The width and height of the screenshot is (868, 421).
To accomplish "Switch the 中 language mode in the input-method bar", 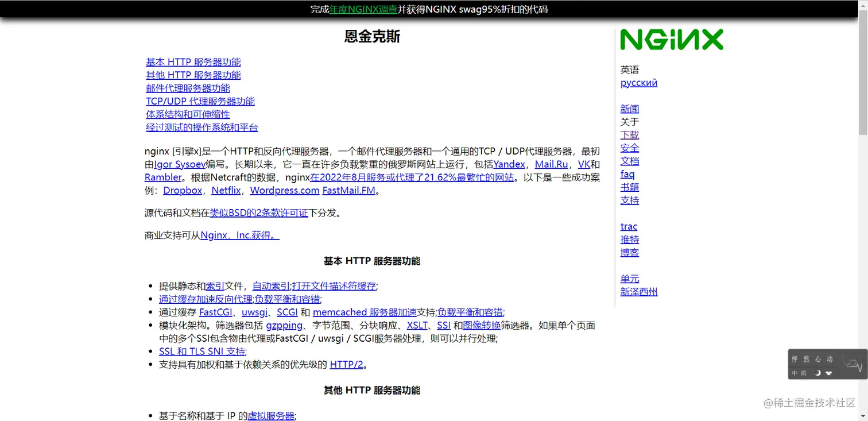I will 795,373.
